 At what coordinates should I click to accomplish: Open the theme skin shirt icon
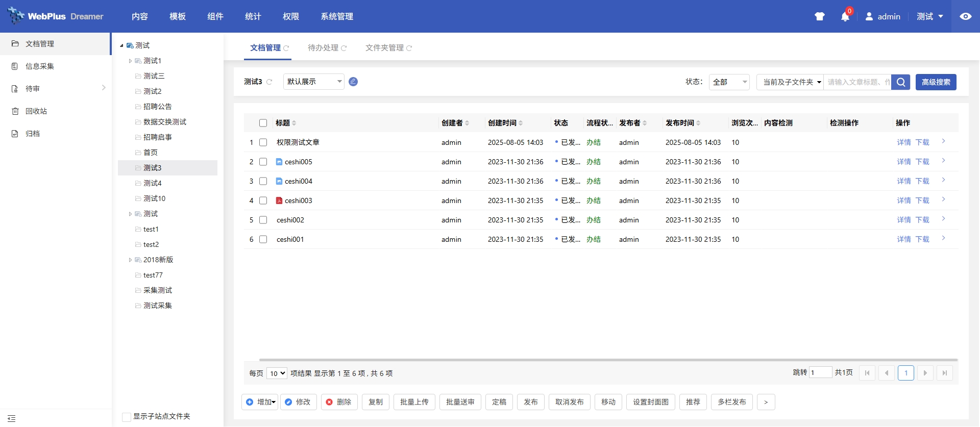click(x=820, y=16)
